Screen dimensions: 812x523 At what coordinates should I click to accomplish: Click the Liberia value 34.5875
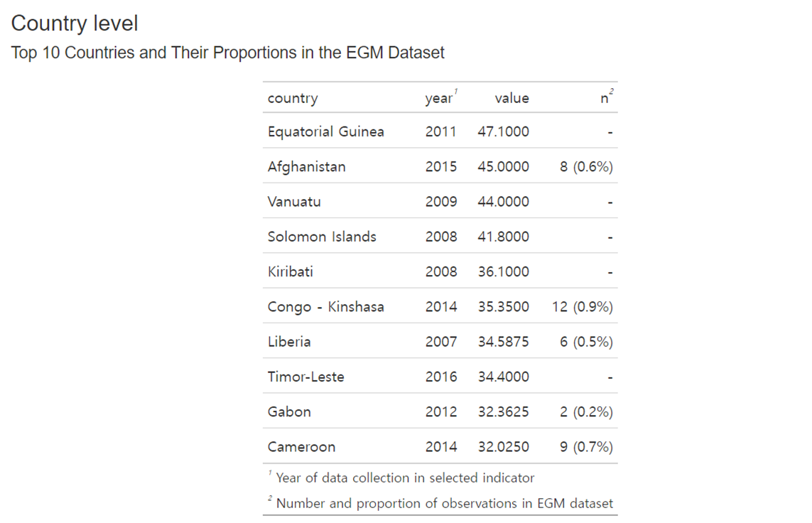tap(503, 342)
